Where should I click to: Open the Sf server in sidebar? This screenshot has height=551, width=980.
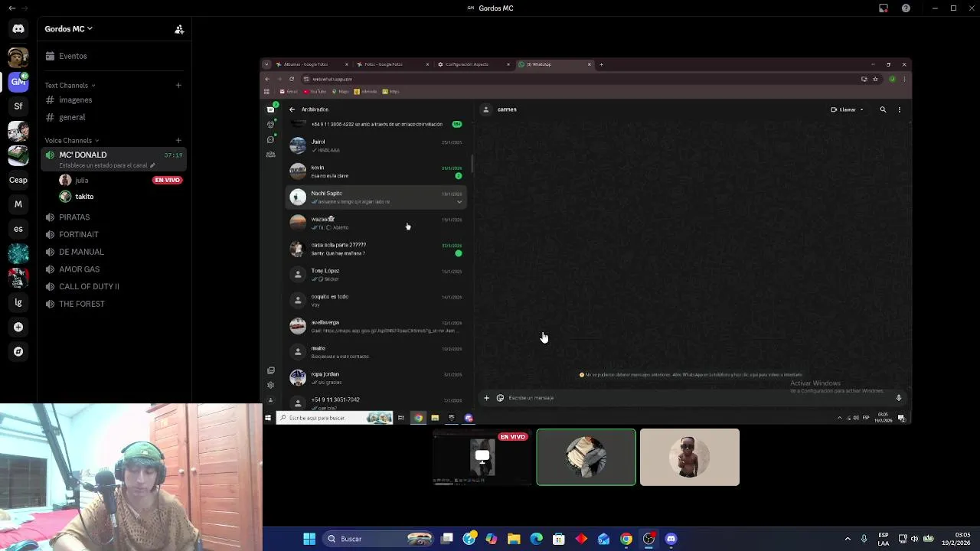pyautogui.click(x=18, y=106)
